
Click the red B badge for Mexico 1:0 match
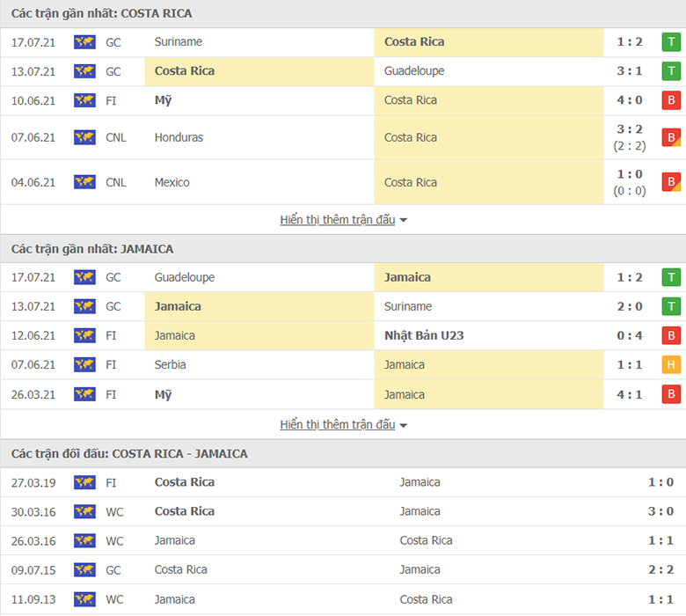tap(671, 182)
